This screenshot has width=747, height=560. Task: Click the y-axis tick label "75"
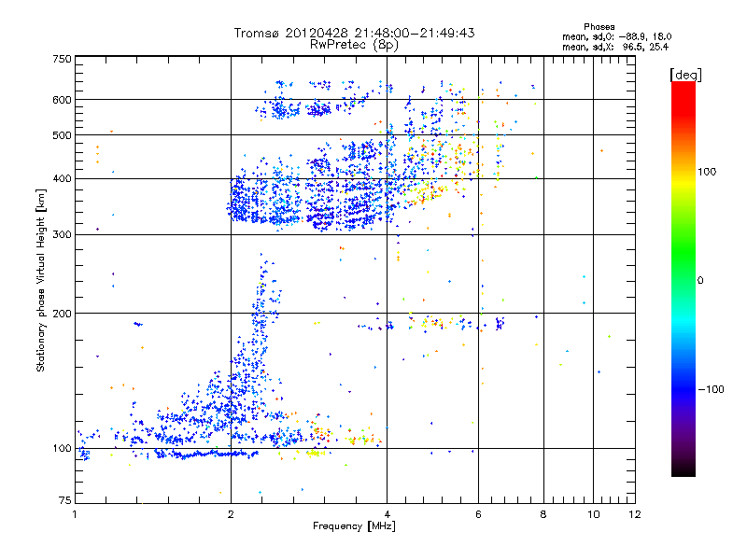tap(65, 500)
